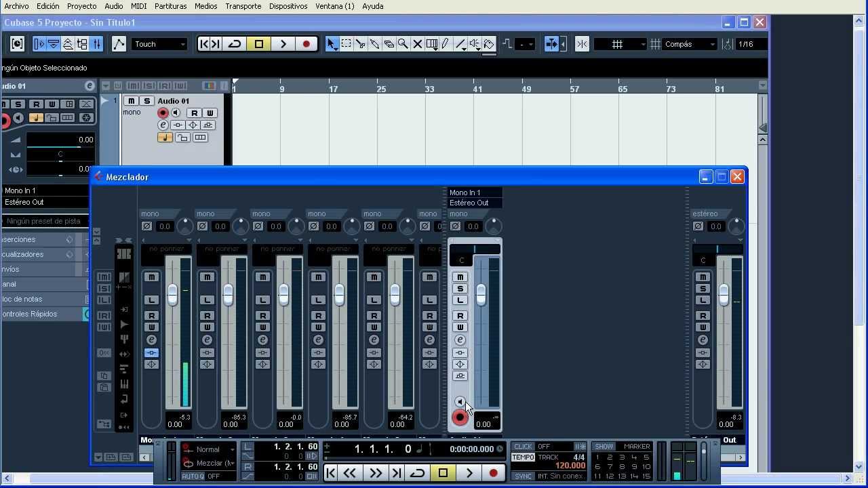Viewport: 868px width, 488px height.
Task: Toggle Cycle loop in the main toolbar
Action: pyautogui.click(x=235, y=44)
